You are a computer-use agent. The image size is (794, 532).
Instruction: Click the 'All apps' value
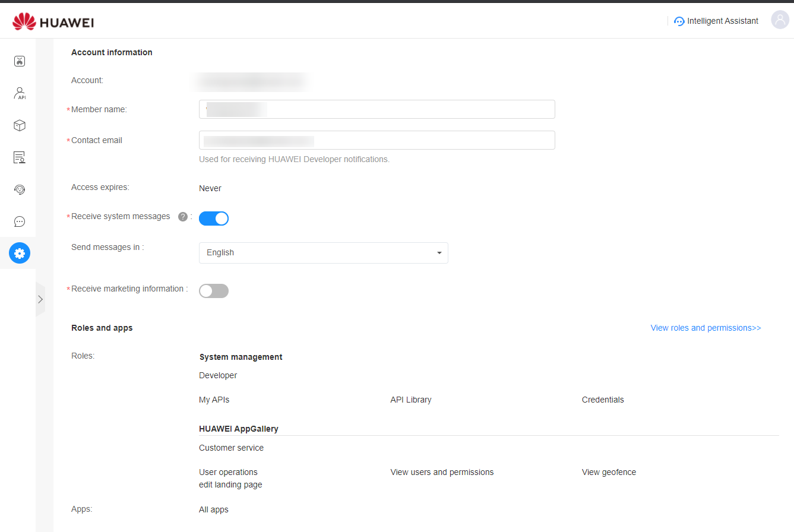[x=214, y=509]
